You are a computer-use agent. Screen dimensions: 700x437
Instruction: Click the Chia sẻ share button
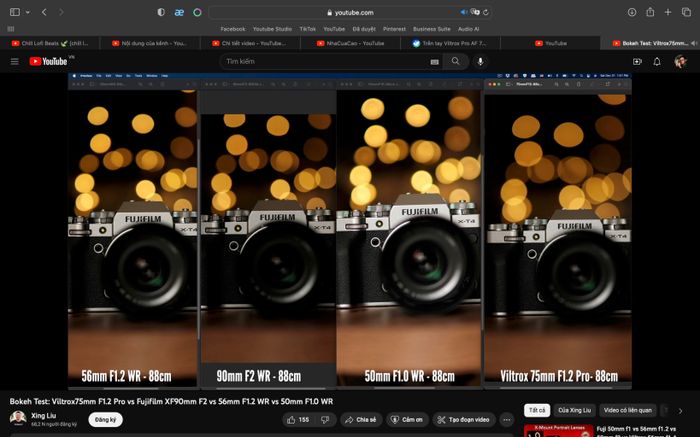pyautogui.click(x=361, y=419)
